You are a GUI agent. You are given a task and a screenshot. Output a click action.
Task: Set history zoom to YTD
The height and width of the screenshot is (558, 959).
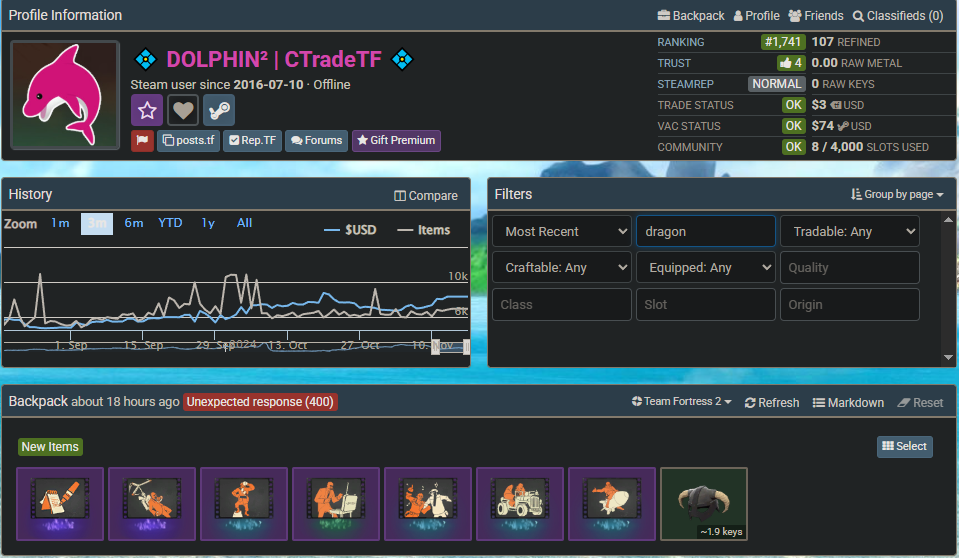click(170, 223)
